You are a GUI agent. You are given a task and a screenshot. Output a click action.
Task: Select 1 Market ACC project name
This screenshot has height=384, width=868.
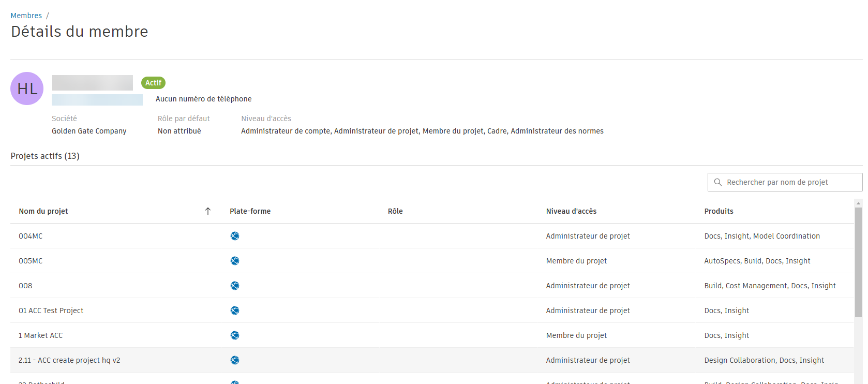click(40, 335)
